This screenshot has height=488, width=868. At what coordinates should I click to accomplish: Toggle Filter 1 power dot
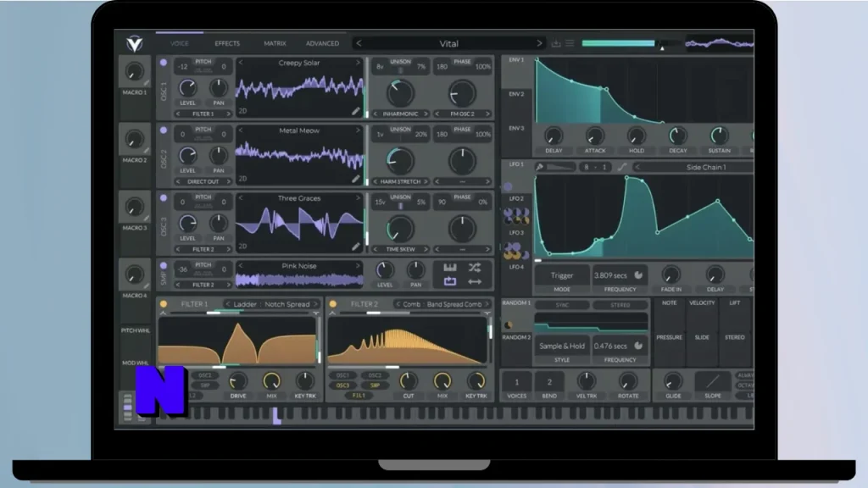[x=164, y=304]
